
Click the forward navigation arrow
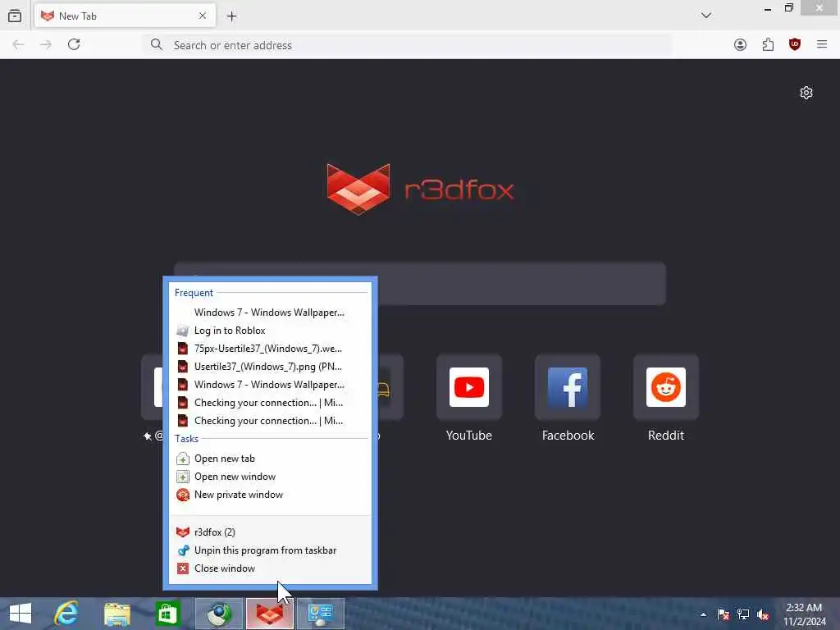(46, 44)
